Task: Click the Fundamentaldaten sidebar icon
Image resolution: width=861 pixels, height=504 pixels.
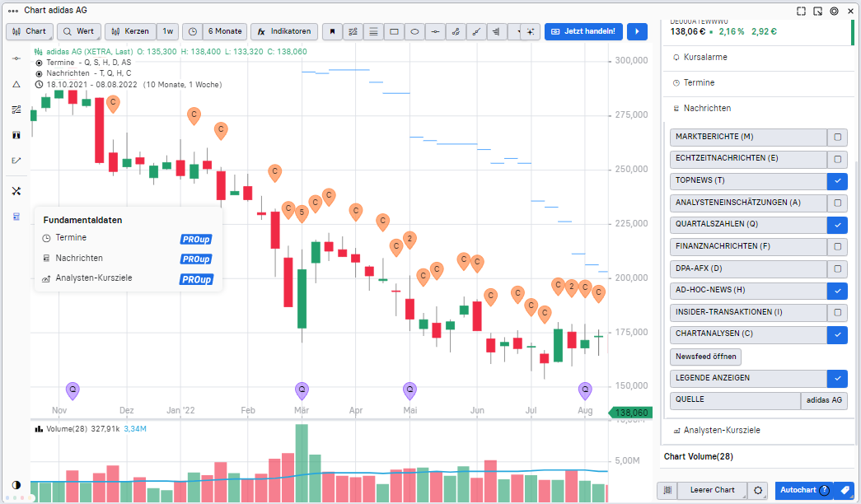Action: click(16, 217)
